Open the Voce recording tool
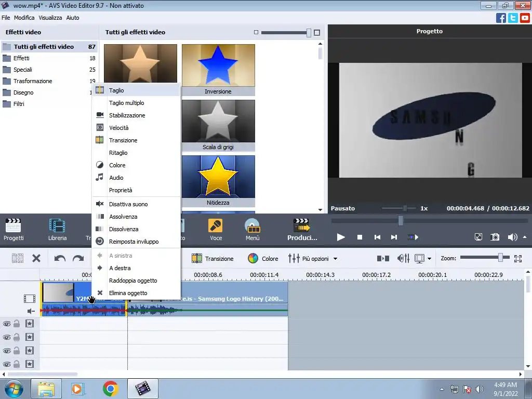 coord(216,229)
